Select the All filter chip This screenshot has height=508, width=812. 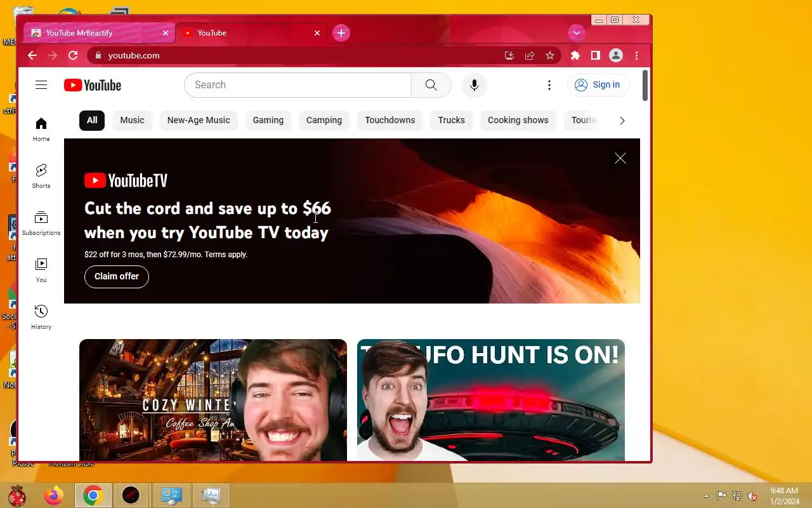click(92, 120)
